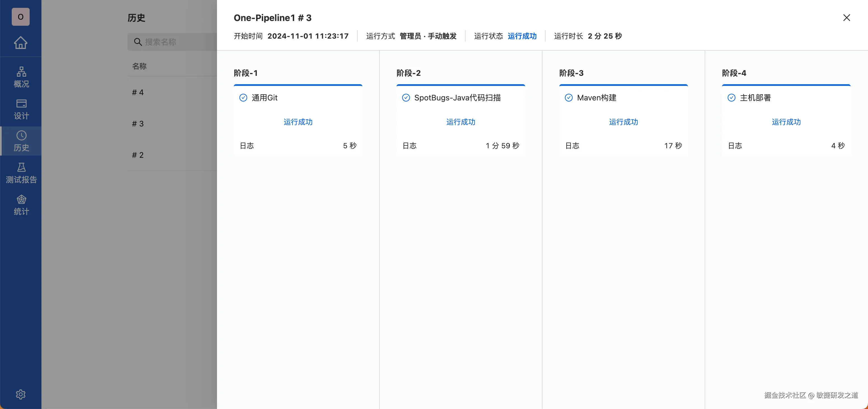Open the 测试报告 test report section
The width and height of the screenshot is (868, 409).
coord(21,173)
